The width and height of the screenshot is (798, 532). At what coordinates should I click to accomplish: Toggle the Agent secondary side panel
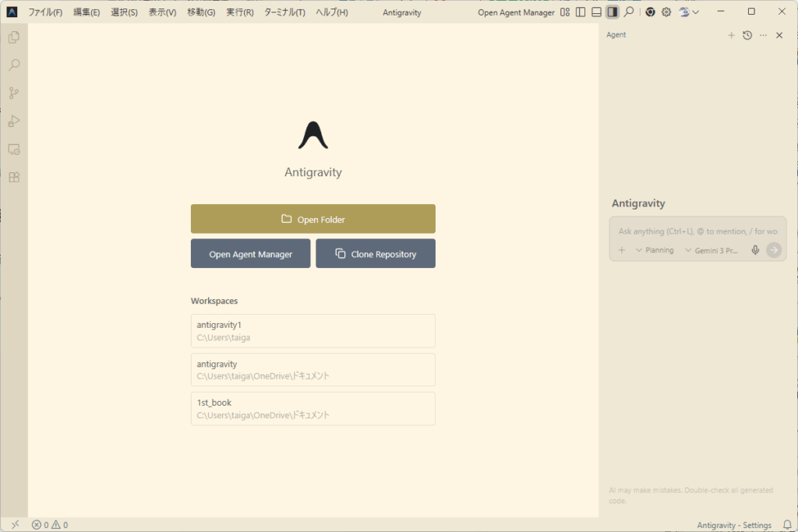(613, 12)
